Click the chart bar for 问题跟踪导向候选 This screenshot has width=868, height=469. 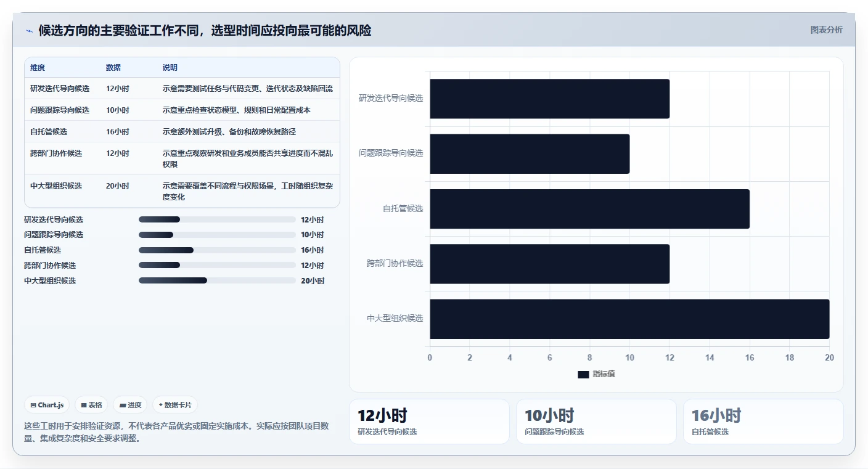coord(530,153)
